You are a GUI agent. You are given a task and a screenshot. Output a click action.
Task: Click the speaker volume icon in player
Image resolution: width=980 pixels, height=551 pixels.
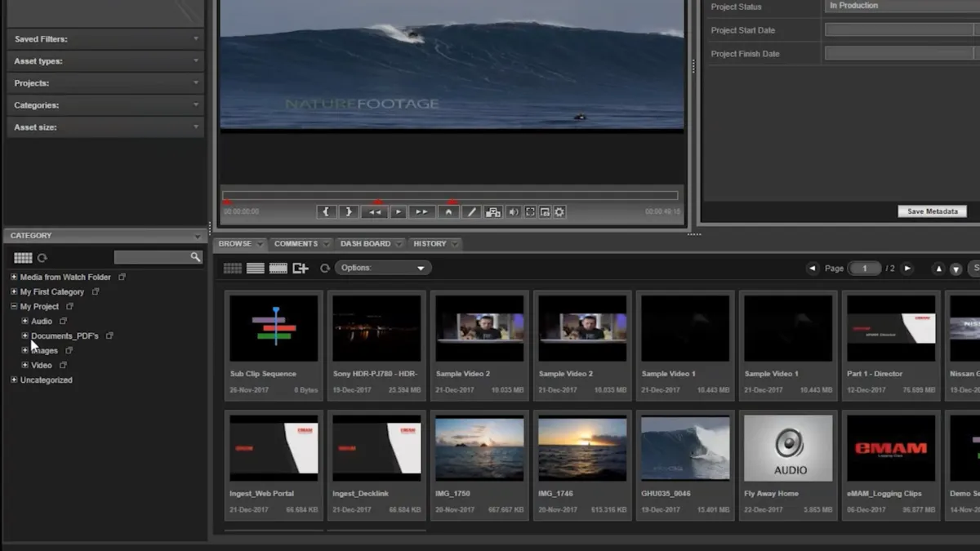(x=514, y=211)
